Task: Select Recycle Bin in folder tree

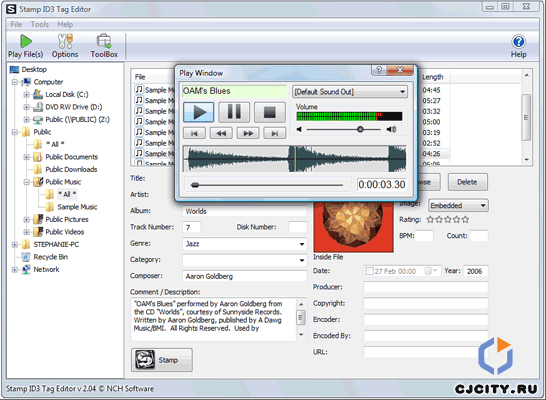Action: 50,257
